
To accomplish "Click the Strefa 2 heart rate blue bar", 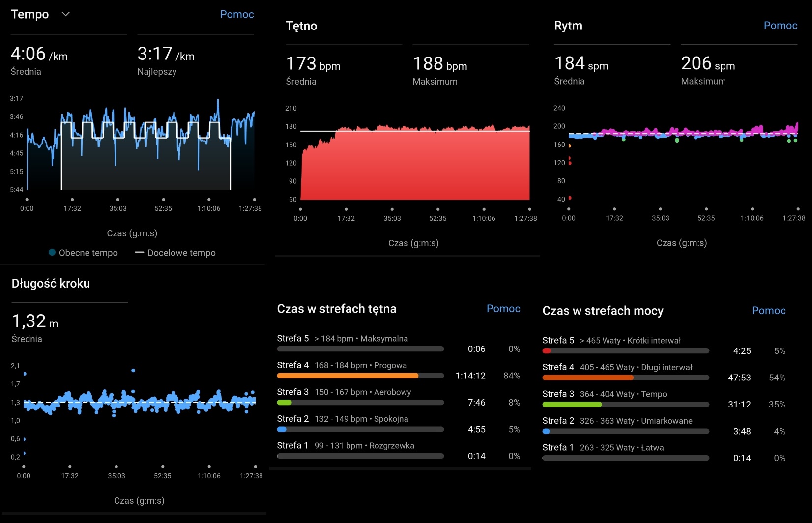I will [282, 429].
